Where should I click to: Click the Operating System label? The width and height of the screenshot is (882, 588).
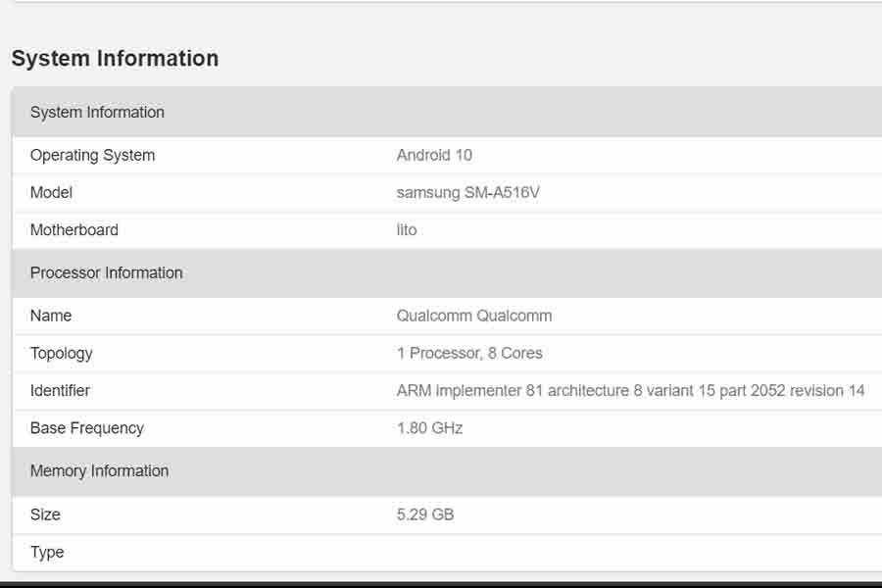coord(92,155)
